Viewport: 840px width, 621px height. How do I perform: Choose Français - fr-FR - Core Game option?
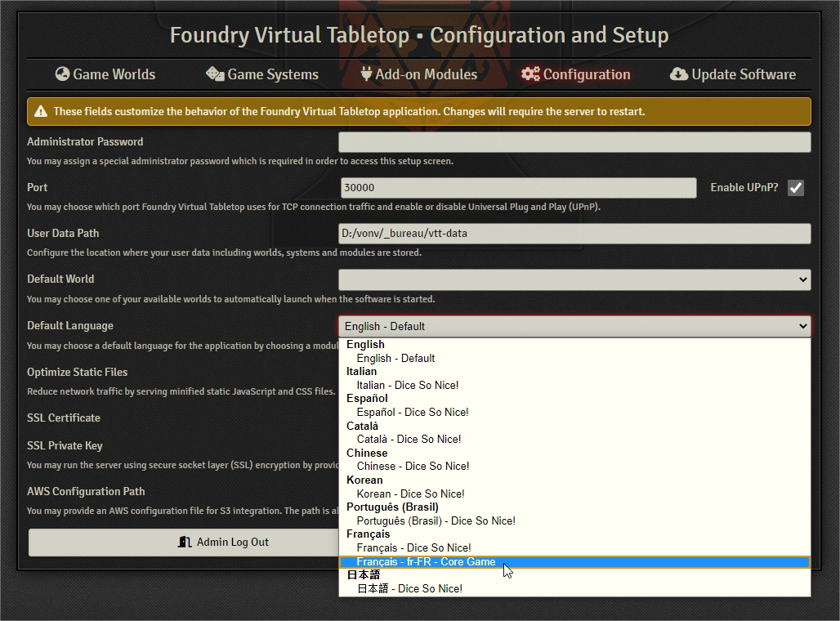[574, 561]
